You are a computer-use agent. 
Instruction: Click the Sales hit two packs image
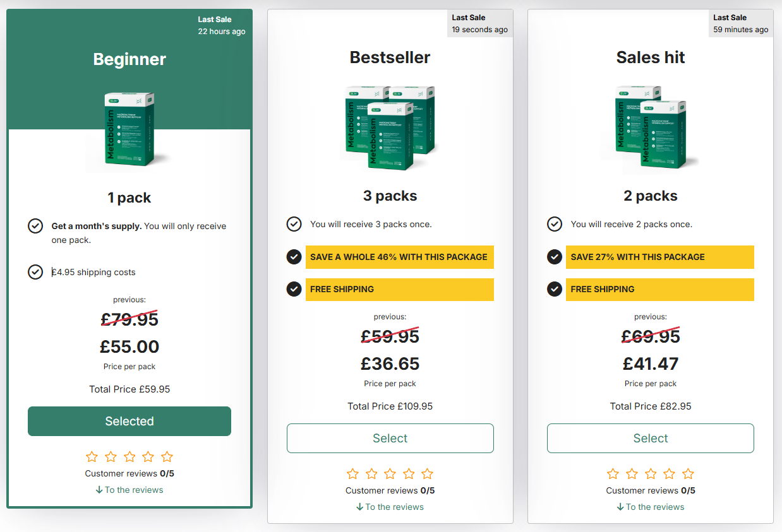(x=651, y=126)
